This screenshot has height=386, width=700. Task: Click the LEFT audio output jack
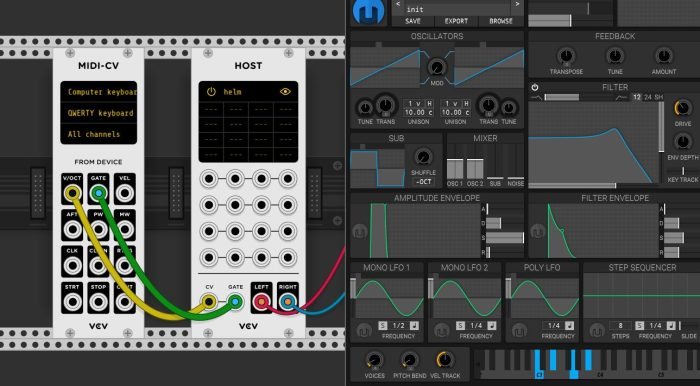(261, 302)
